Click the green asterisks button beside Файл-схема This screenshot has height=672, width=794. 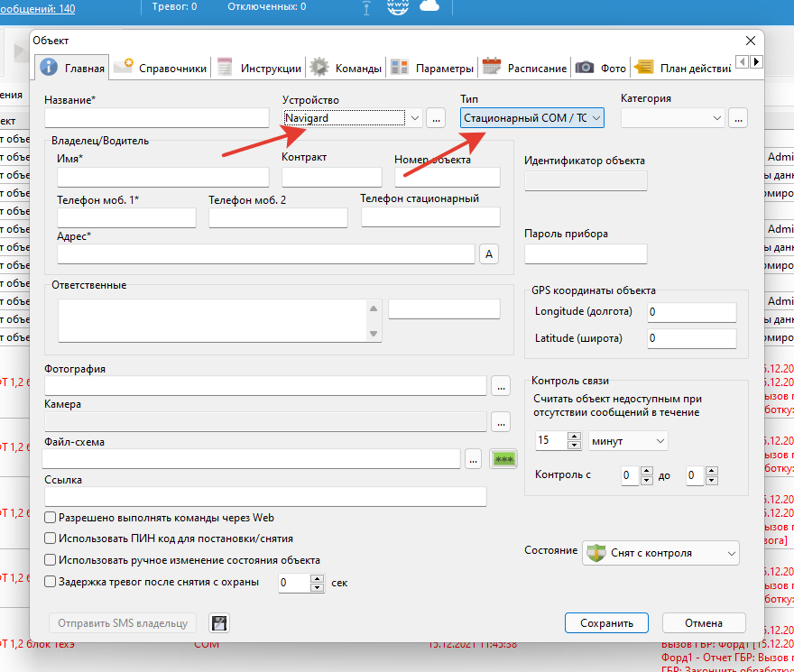click(x=503, y=459)
